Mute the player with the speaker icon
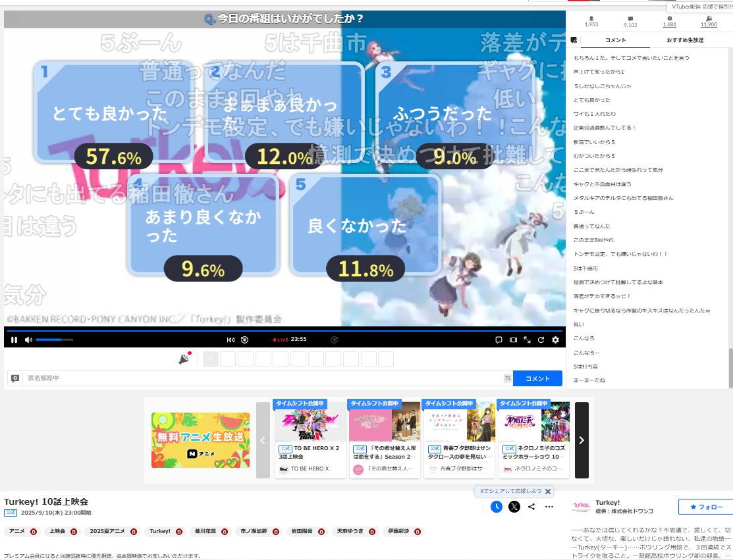This screenshot has height=560, width=733. coord(28,340)
